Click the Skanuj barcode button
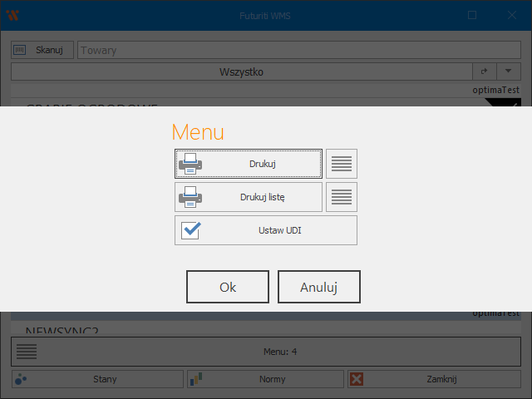 point(42,50)
